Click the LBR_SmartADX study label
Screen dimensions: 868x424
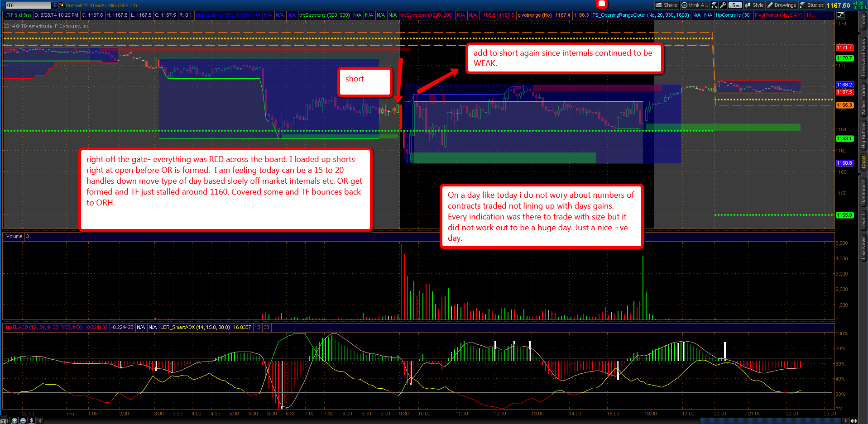195,327
